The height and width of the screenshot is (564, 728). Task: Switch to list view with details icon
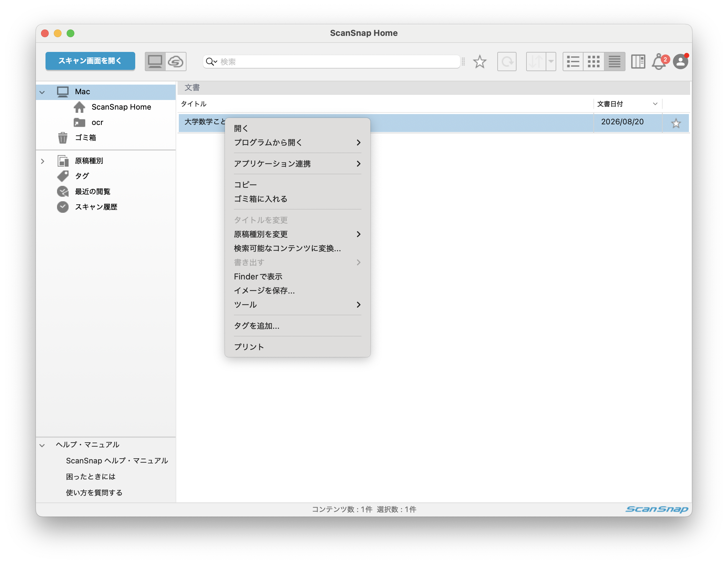tap(573, 62)
